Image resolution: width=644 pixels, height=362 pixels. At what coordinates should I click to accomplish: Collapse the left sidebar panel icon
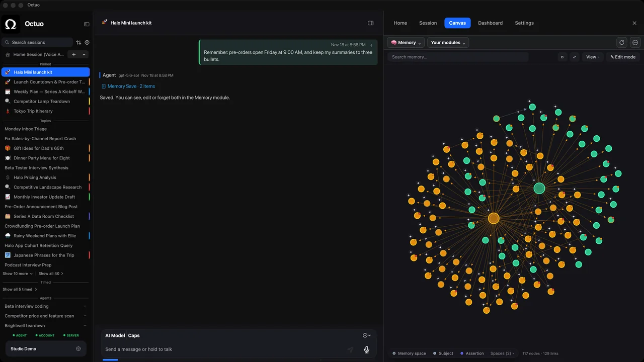[x=87, y=24]
